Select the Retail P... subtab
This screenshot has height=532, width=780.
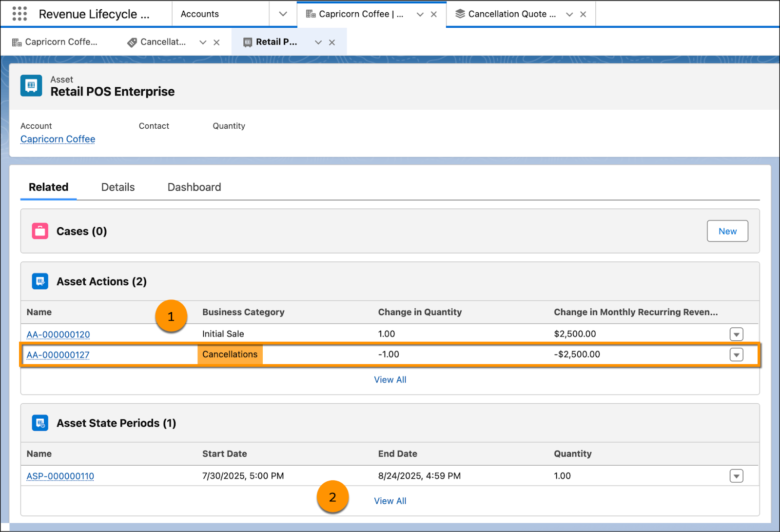(x=276, y=42)
